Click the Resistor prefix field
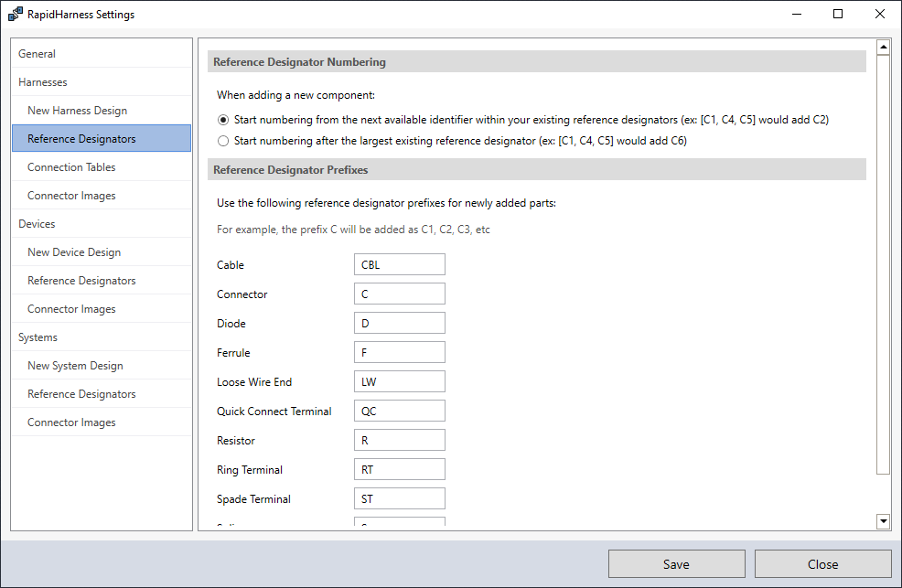The height and width of the screenshot is (588, 902). click(x=399, y=440)
